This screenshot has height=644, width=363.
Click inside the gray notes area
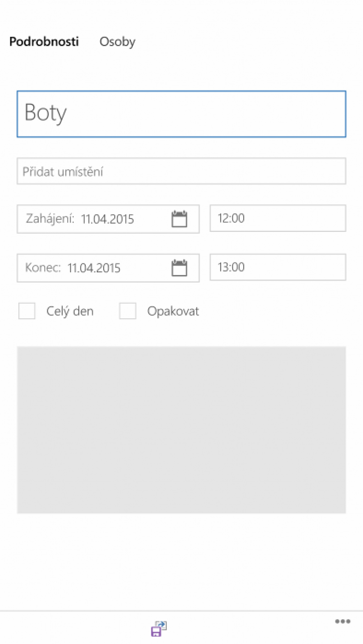[181, 430]
